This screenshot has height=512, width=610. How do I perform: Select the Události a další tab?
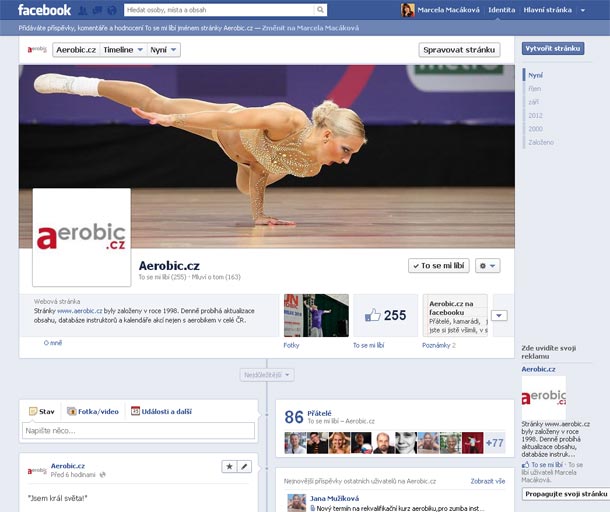click(161, 411)
